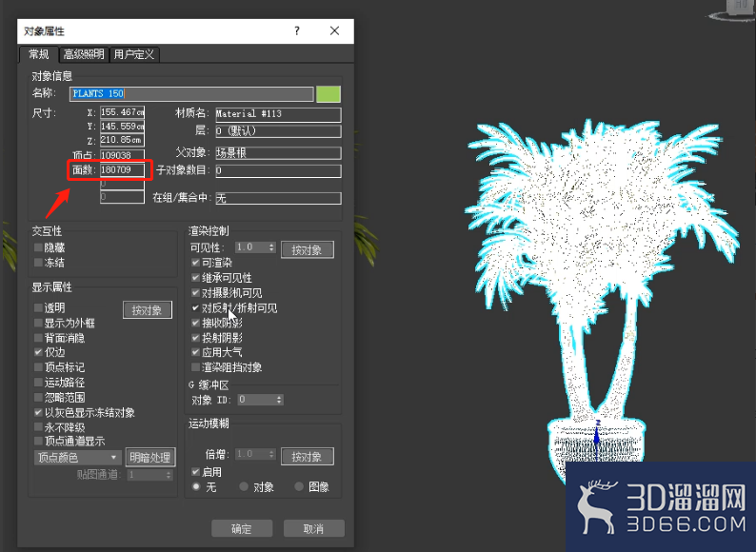Uncheck the 可渲染 checkbox
This screenshot has width=756, height=552.
(195, 263)
